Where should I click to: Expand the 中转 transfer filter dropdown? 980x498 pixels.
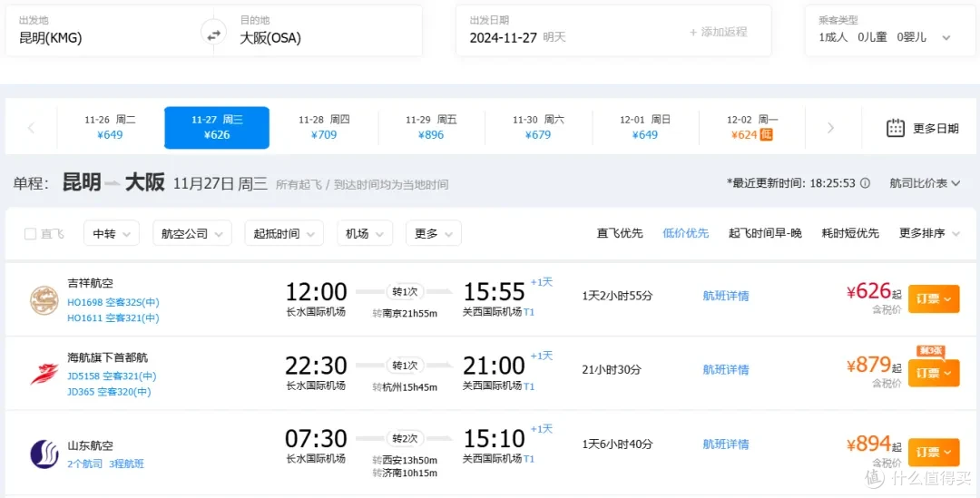(112, 234)
